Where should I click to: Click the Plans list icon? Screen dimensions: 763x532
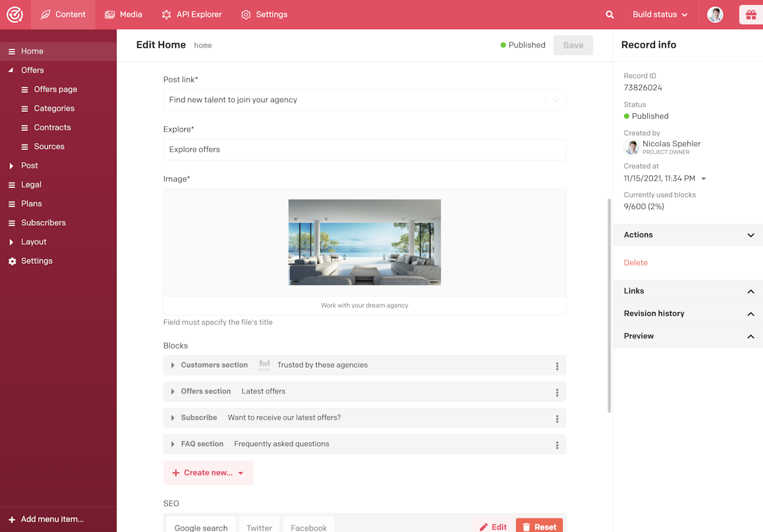pyautogui.click(x=12, y=204)
